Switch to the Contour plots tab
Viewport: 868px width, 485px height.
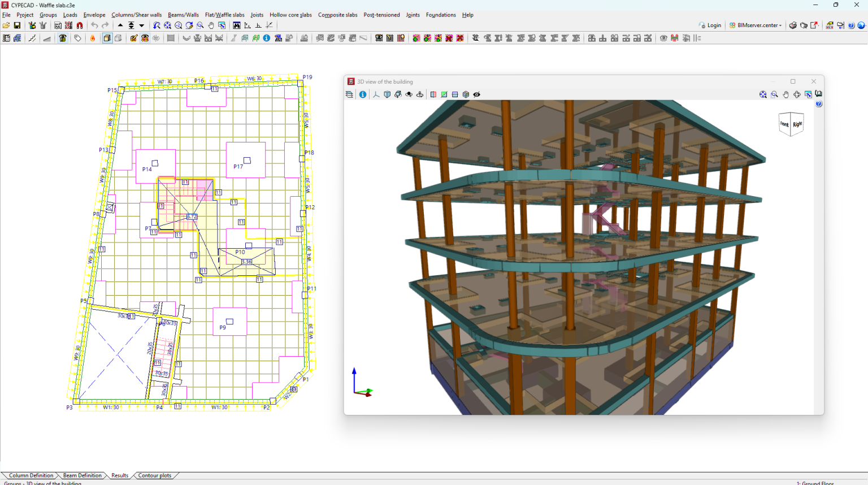tap(154, 475)
